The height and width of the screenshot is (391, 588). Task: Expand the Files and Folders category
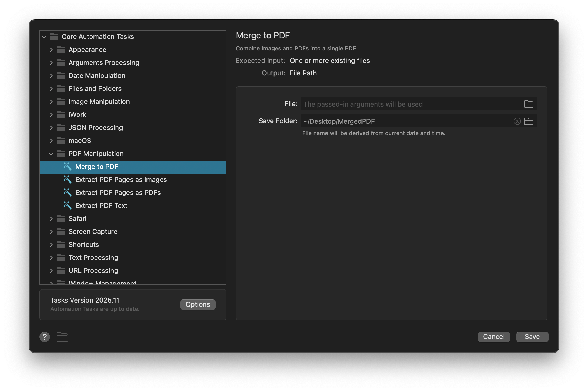[x=51, y=88]
